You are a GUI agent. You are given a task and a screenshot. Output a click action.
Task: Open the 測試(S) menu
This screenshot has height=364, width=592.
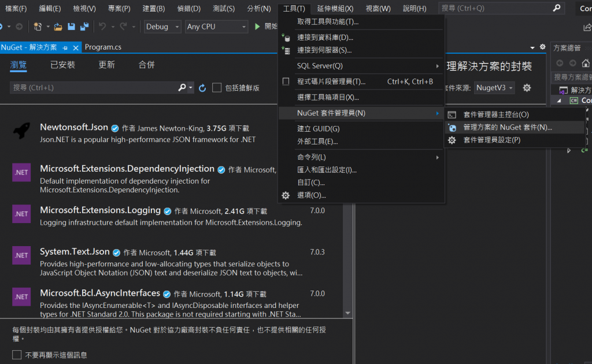click(x=224, y=8)
